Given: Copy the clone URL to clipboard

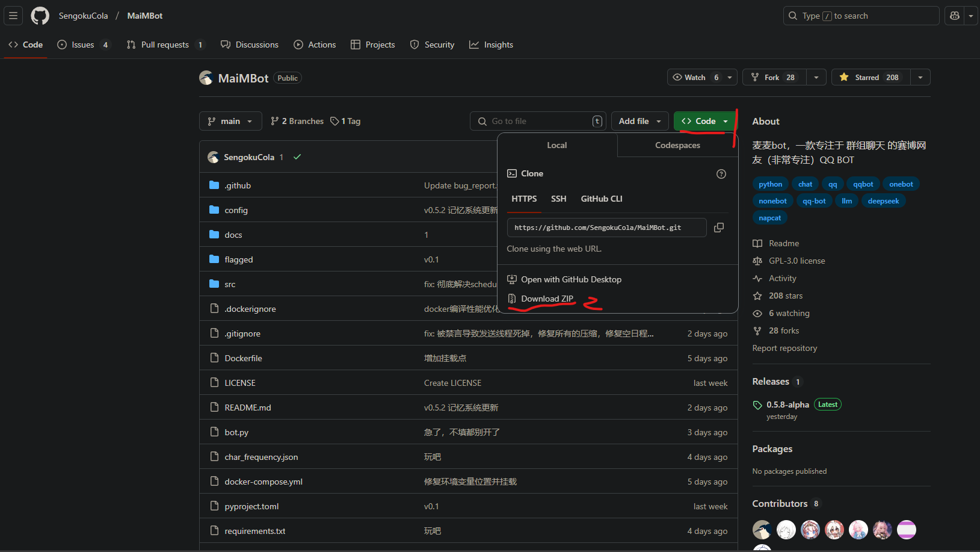Looking at the screenshot, I should coord(718,228).
